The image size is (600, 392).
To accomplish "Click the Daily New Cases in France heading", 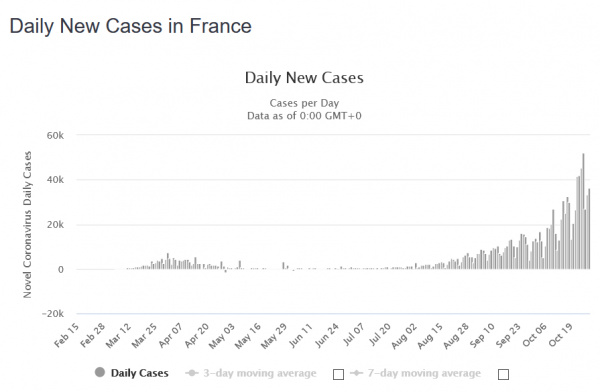I will [130, 26].
